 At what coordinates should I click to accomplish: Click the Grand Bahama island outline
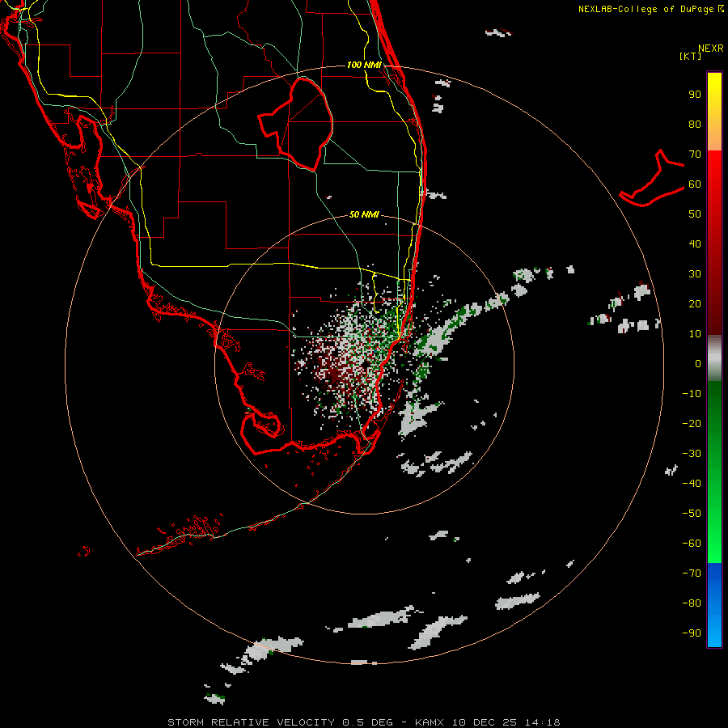click(x=652, y=178)
